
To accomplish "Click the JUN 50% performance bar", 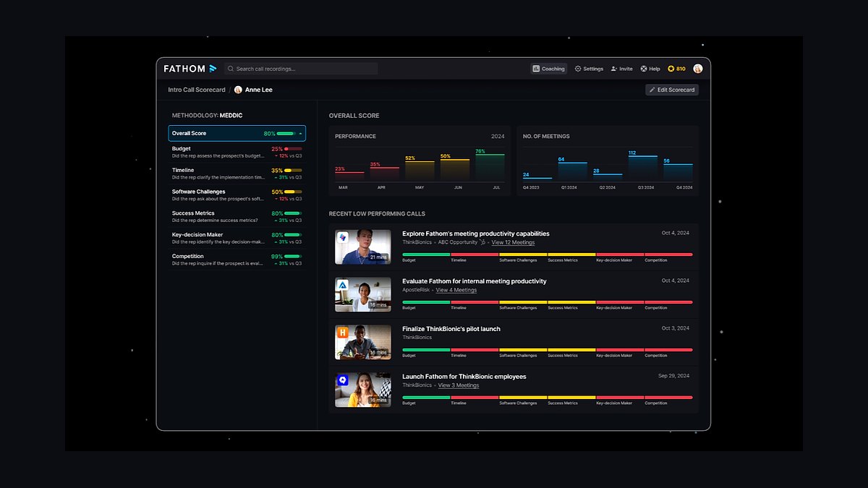I will click(455, 169).
